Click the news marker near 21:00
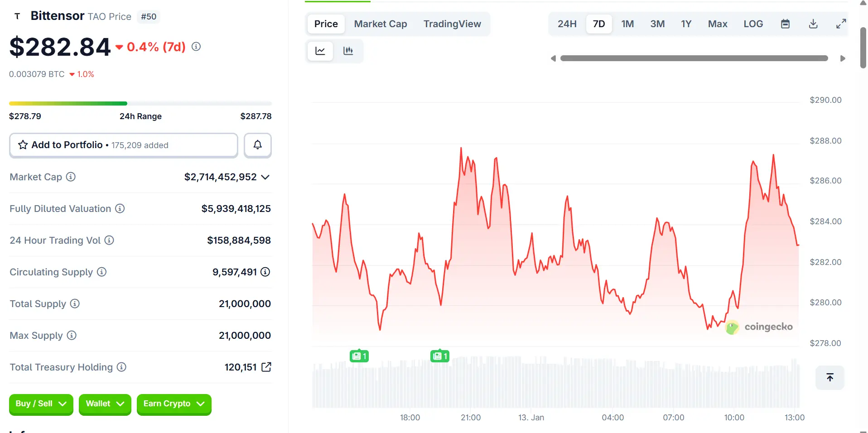The height and width of the screenshot is (433, 868). pos(439,356)
